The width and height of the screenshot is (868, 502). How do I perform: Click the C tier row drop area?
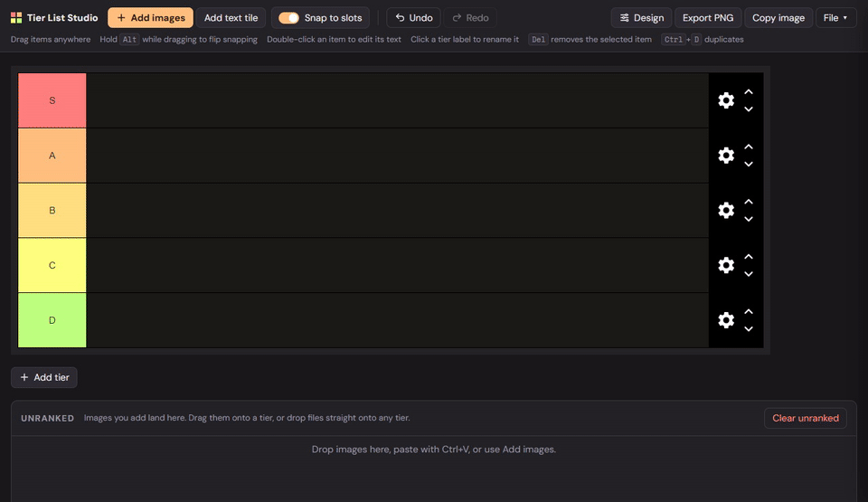398,265
